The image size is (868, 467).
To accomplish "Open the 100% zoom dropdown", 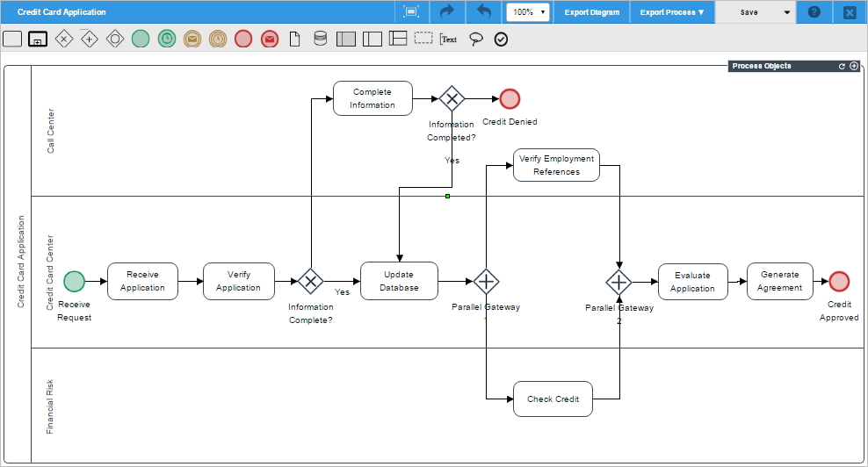I will click(x=528, y=12).
